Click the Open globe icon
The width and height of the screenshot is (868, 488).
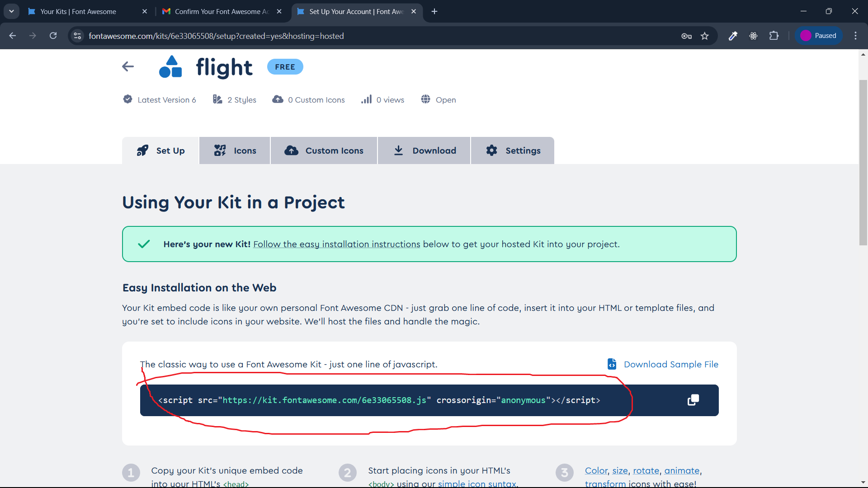[x=425, y=99]
